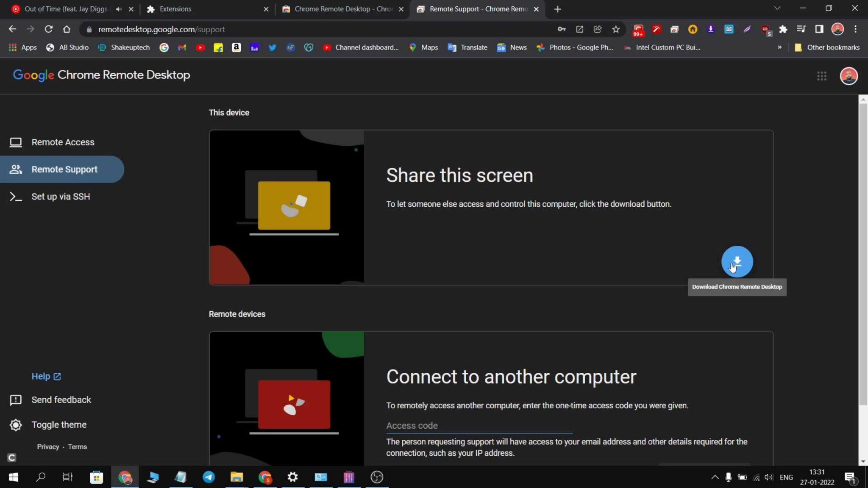Show hidden system tray icons
Image resolution: width=868 pixels, height=488 pixels.
coord(715,477)
